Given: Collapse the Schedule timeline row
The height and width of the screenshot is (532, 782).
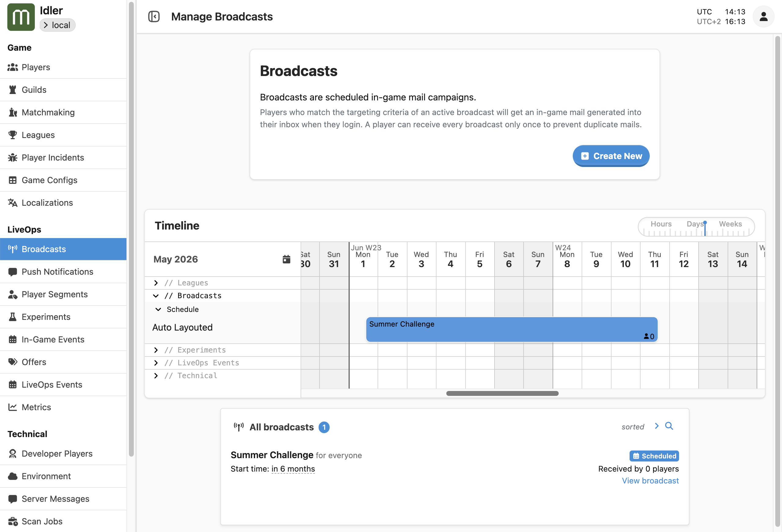Looking at the screenshot, I should [158, 309].
